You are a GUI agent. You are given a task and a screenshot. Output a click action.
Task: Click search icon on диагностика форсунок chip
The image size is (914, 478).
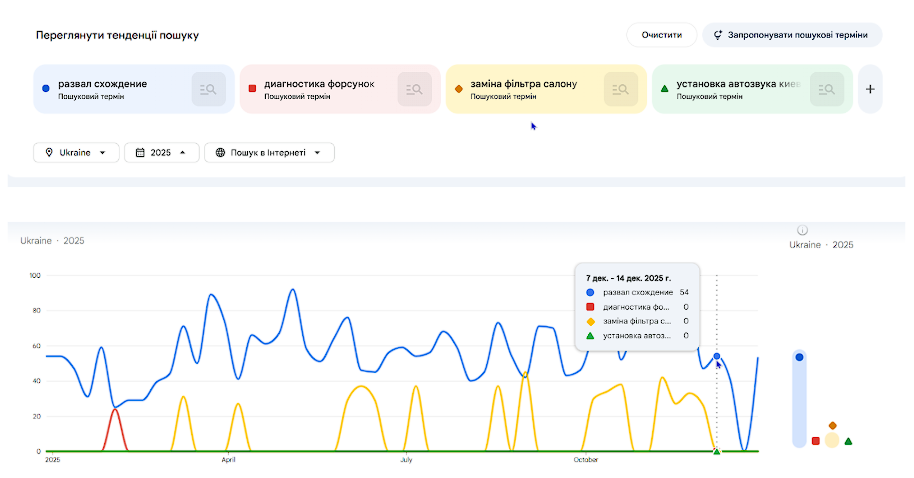click(x=415, y=89)
